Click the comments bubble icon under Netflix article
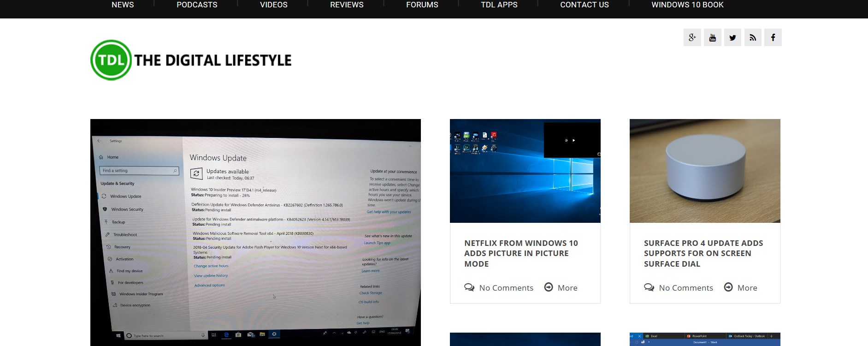This screenshot has height=346, width=868. [469, 287]
